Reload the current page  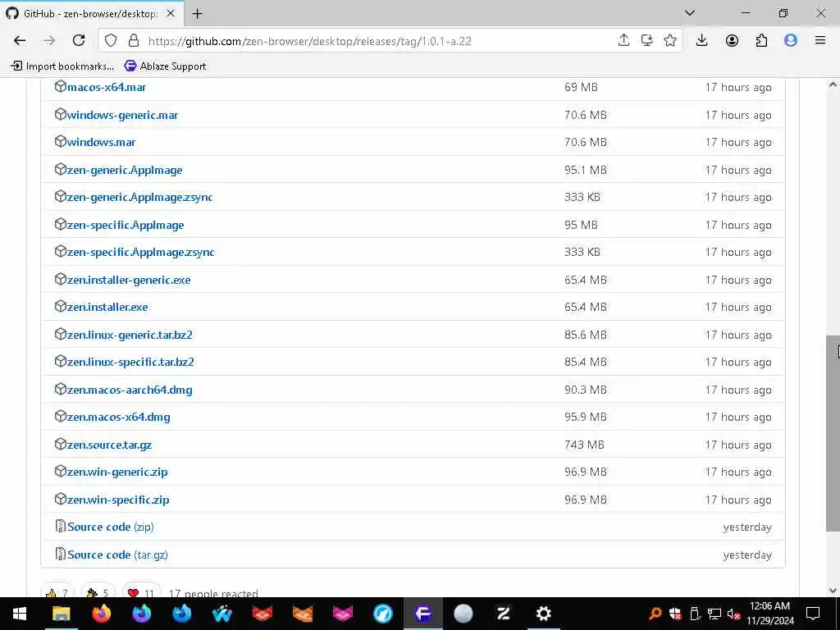tap(79, 41)
